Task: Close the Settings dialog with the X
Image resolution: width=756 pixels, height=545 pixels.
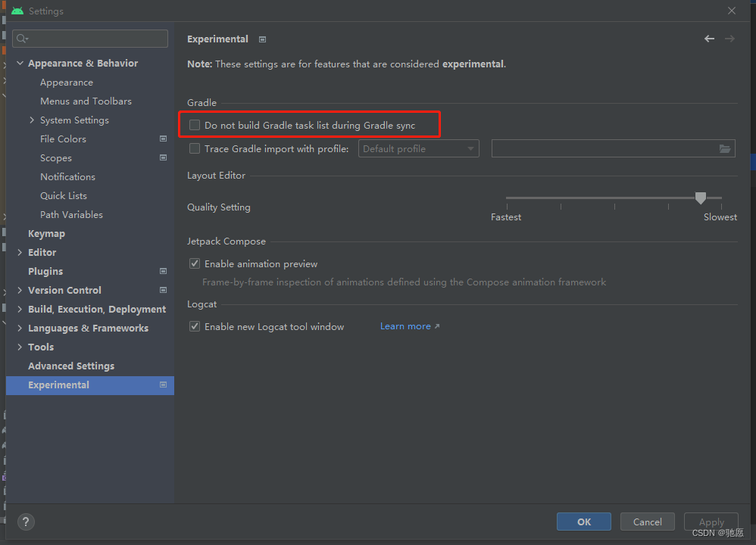Action: point(732,11)
